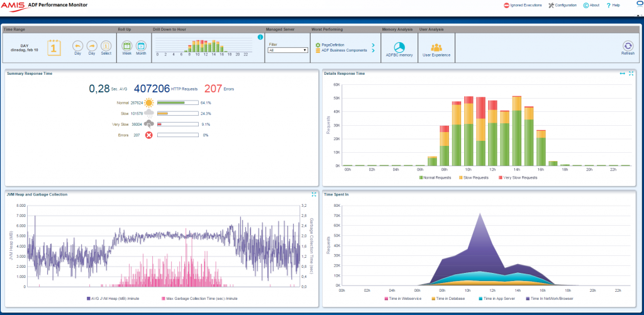Go to next day with right arrow
Image resolution: width=644 pixels, height=315 pixels.
point(92,46)
